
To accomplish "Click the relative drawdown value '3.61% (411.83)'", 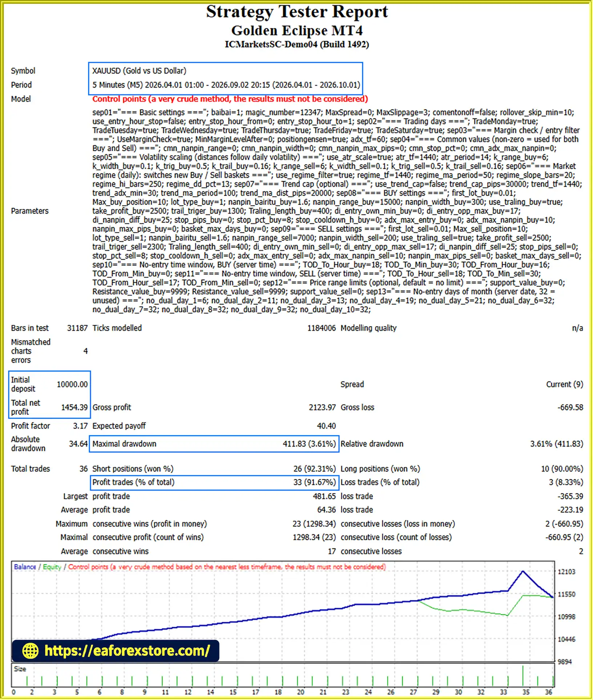I will click(x=557, y=444).
